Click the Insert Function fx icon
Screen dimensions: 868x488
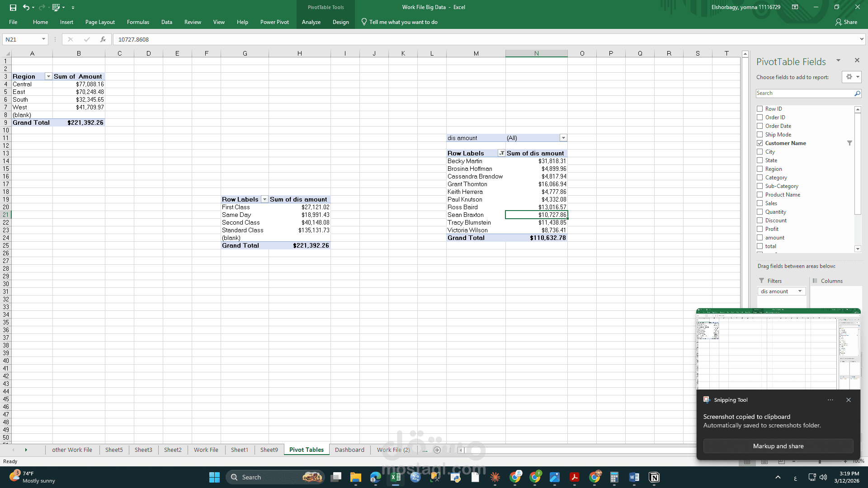coord(103,39)
